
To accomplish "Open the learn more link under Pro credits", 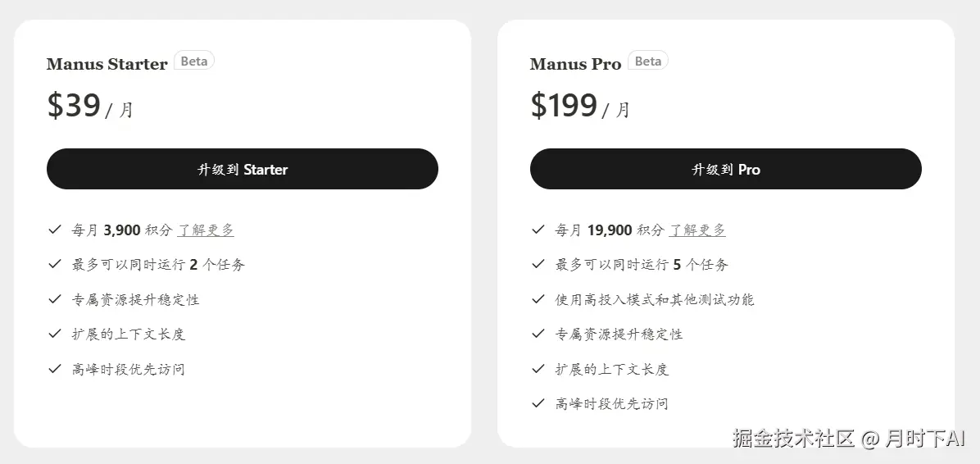I will 697,230.
